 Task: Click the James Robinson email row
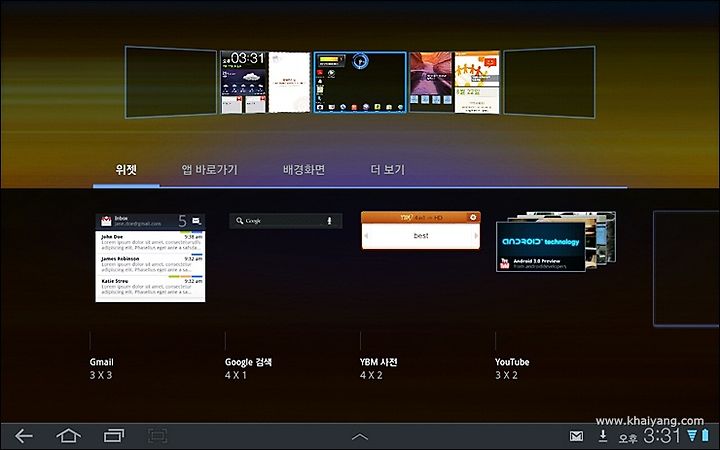point(151,264)
